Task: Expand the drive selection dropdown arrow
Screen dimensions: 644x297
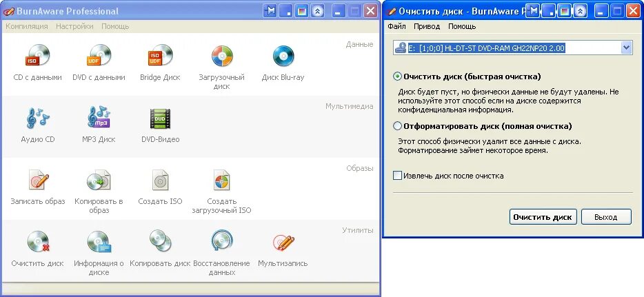Action: pos(626,48)
